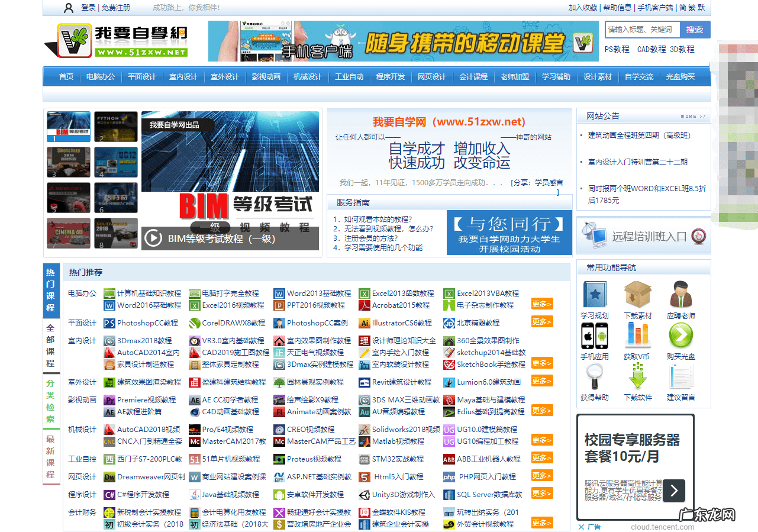
Task: Click the 搜索 search button
Action: [695, 30]
